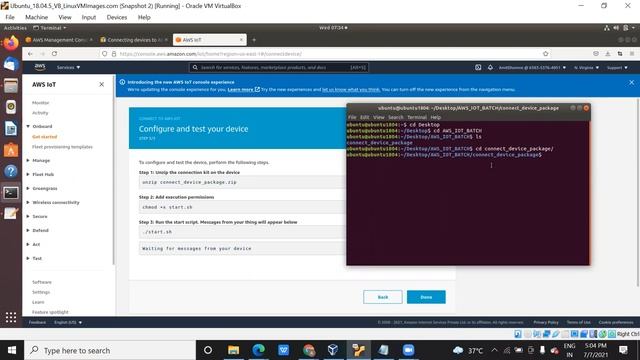This screenshot has height=360, width=640.
Task: Open Ubuntu Software from the dock
Action: [x=11, y=150]
